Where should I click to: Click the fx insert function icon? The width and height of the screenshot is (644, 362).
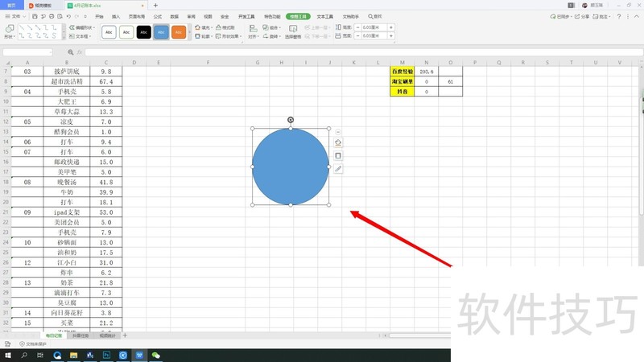point(80,52)
